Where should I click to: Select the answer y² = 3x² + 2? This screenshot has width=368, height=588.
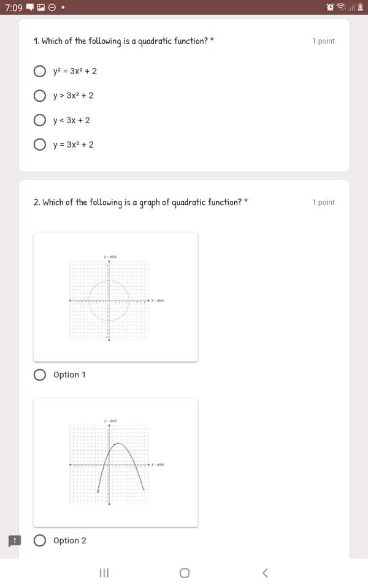click(x=40, y=71)
